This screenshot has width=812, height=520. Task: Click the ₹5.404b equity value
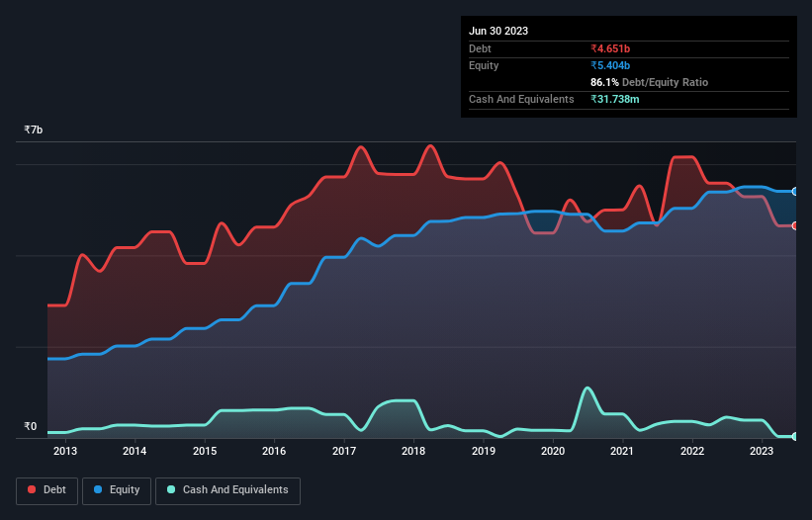tap(610, 65)
